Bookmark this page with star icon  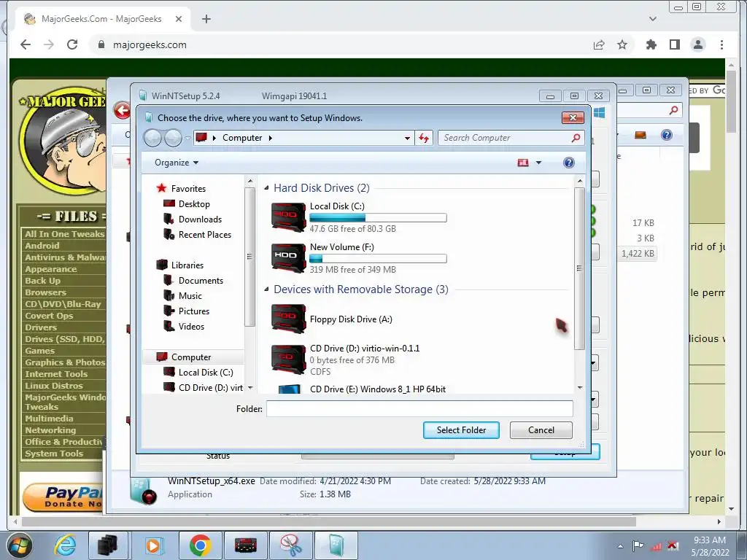[x=622, y=44]
